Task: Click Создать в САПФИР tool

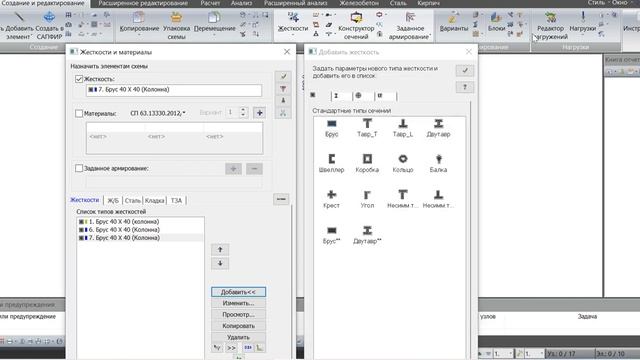Action: (x=49, y=25)
